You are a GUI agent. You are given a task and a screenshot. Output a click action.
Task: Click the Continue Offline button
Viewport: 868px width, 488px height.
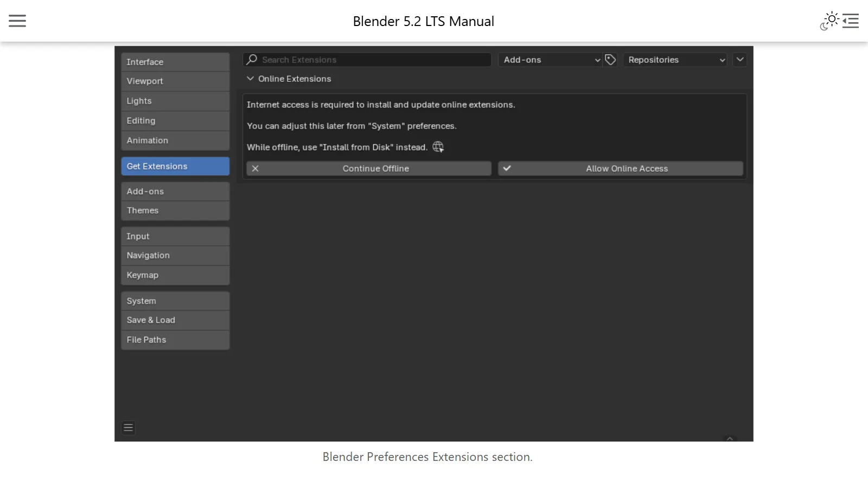(369, 169)
